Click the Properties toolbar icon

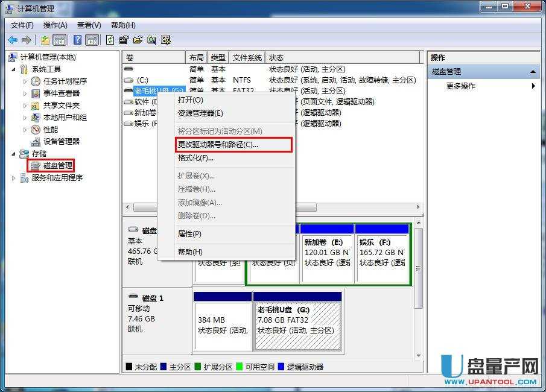coord(124,40)
